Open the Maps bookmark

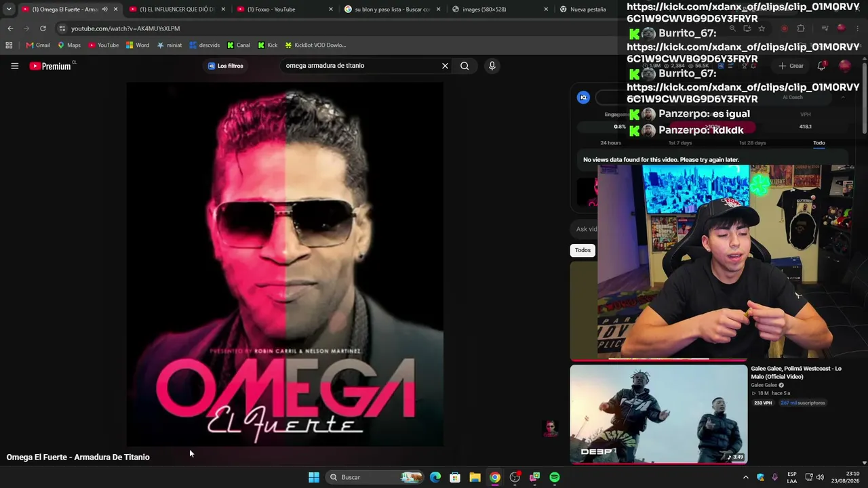(x=69, y=45)
